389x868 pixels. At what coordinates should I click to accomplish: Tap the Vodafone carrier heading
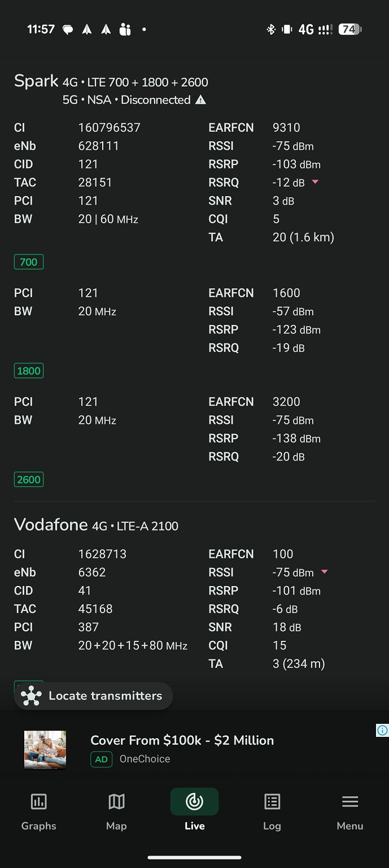[x=51, y=525]
